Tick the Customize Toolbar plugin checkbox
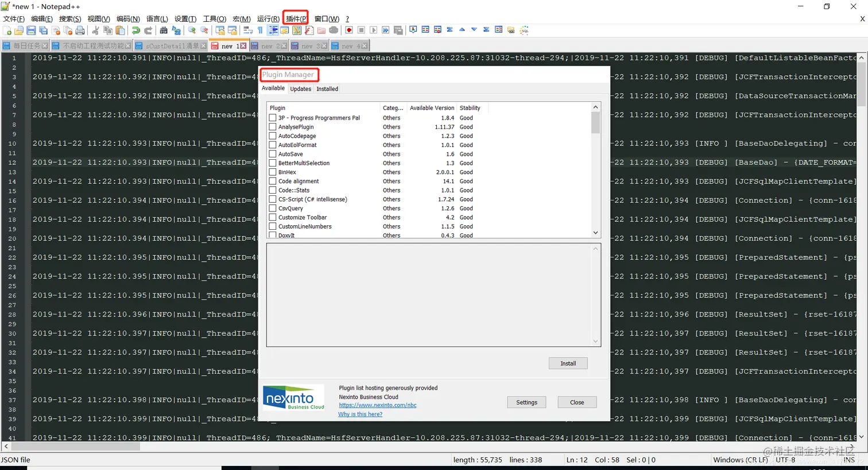The height and width of the screenshot is (470, 868). [272, 217]
